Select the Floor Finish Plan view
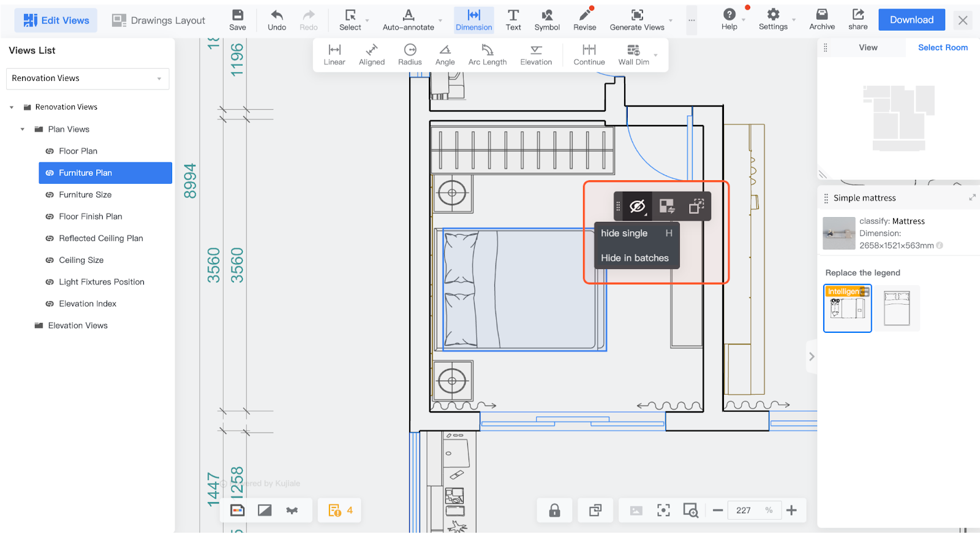 (91, 216)
